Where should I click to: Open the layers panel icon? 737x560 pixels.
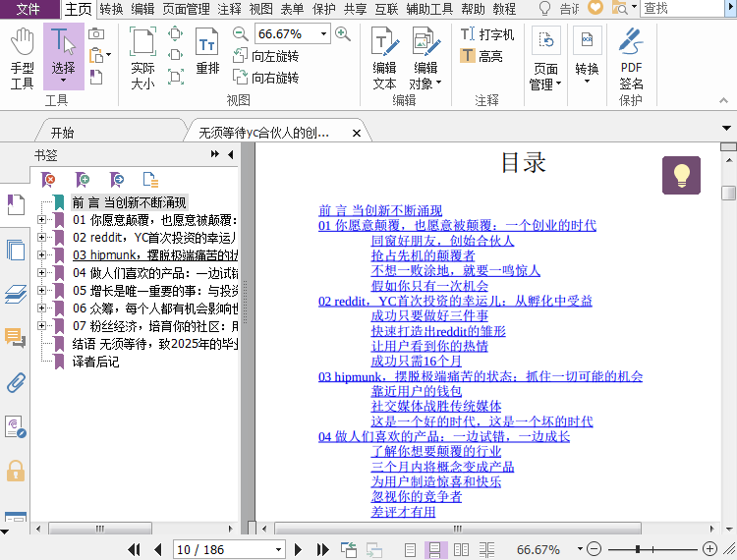tap(16, 294)
